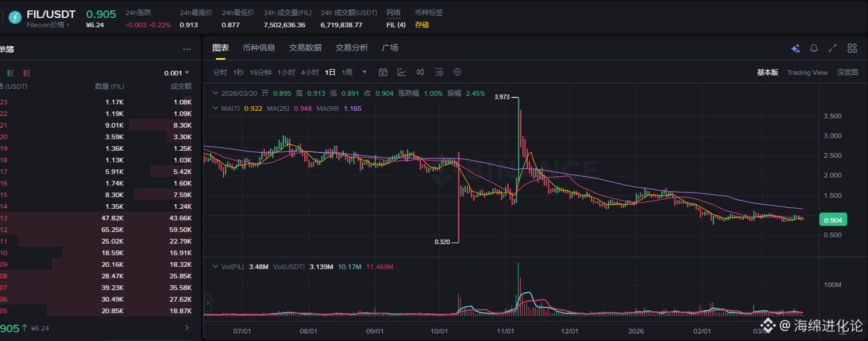Open the layout grid icon
This screenshot has height=341, width=868.
(852, 49)
